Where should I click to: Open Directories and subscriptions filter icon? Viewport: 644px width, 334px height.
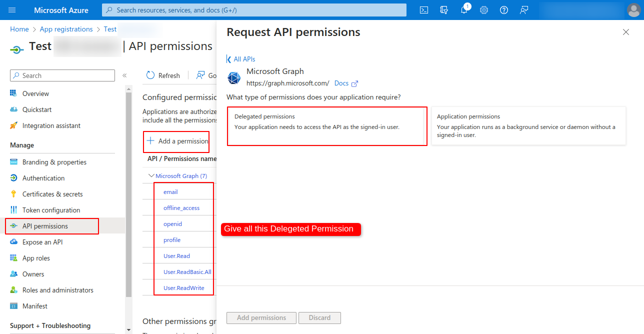(444, 10)
